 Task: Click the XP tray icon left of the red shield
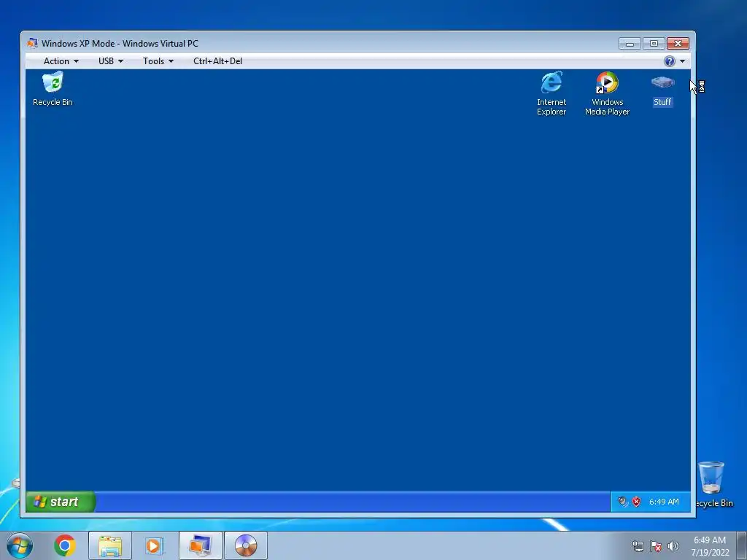pos(623,502)
